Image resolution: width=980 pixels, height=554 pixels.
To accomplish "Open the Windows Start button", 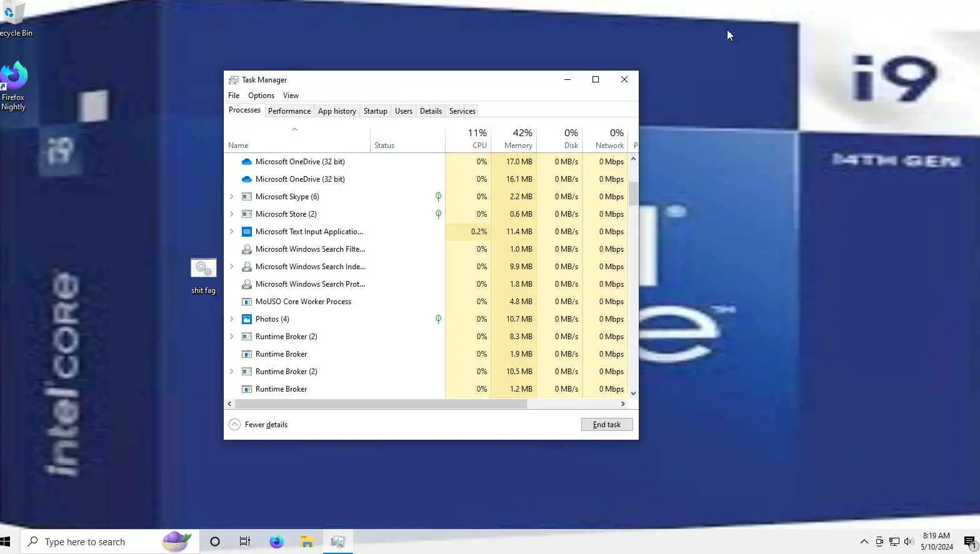I will coord(6,542).
